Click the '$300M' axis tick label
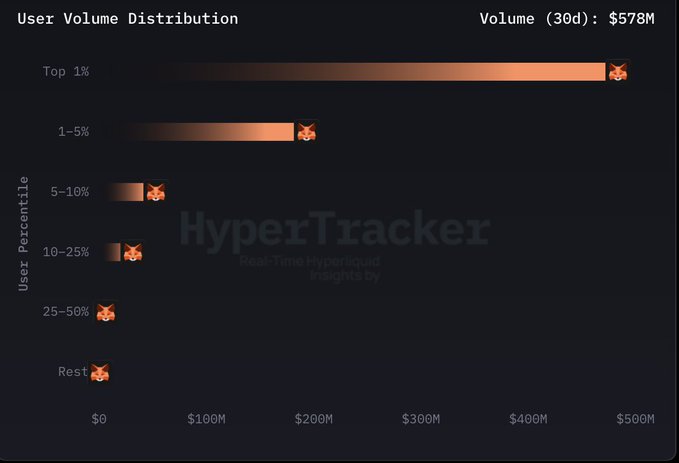679x463 pixels. [x=420, y=419]
